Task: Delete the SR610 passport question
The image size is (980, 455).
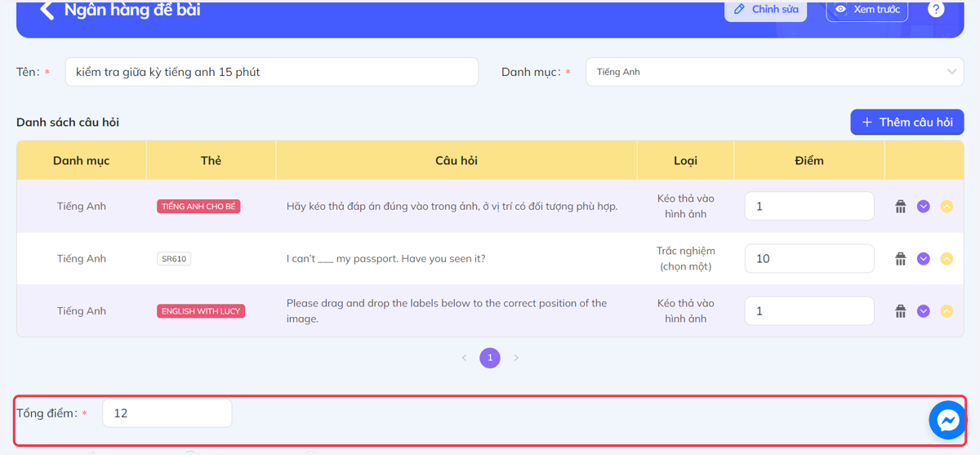Action: 901,259
